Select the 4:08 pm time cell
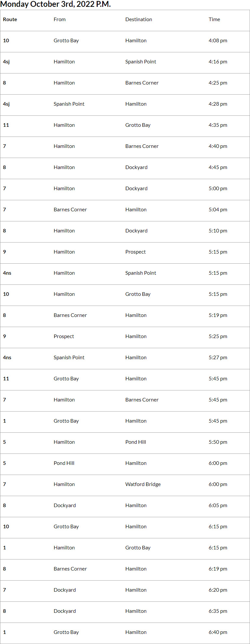The image size is (250, 644). point(218,41)
